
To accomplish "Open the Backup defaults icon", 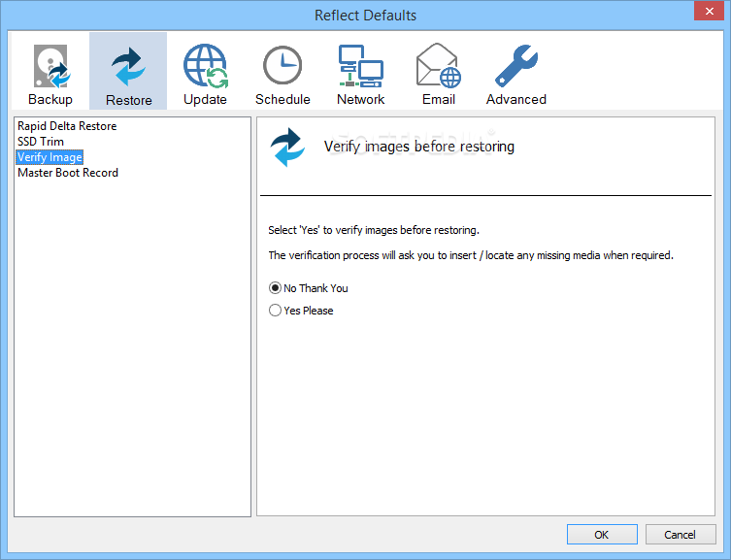I will pyautogui.click(x=50, y=66).
